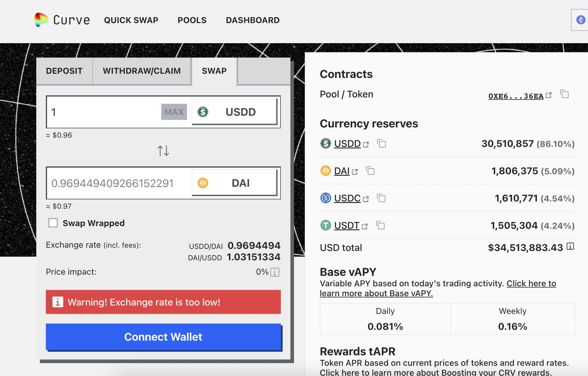Image resolution: width=588 pixels, height=376 pixels.
Task: Click the Curve logo icon
Action: coord(41,20)
